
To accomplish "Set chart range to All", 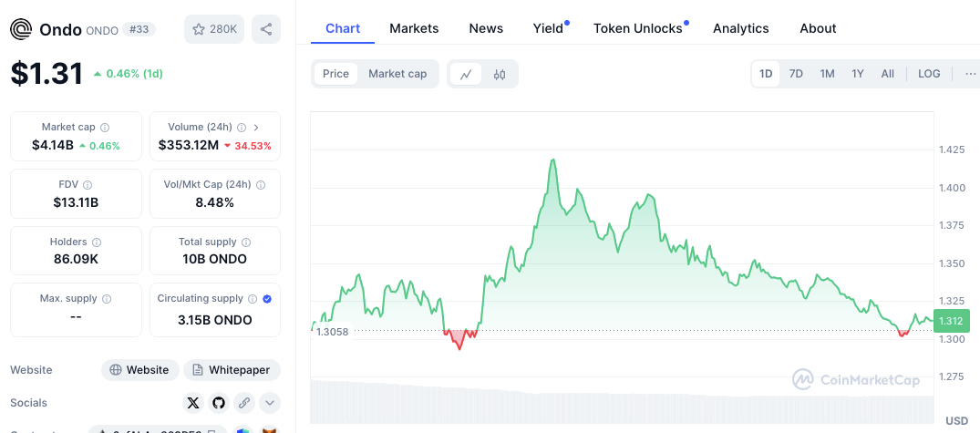I will click(888, 74).
